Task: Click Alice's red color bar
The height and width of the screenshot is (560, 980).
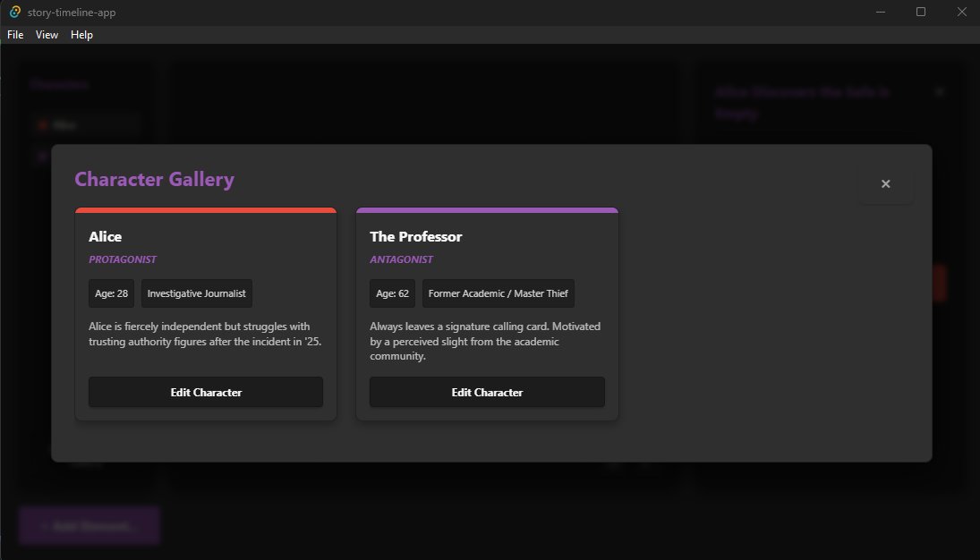Action: pos(206,210)
